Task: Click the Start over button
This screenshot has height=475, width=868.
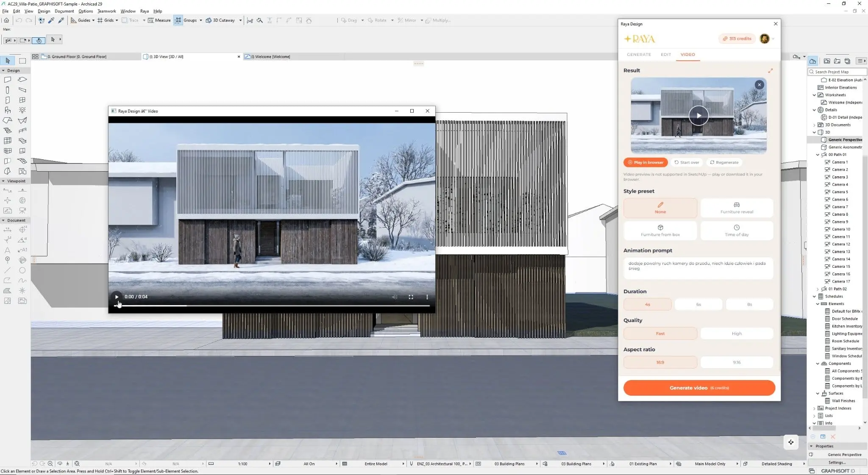Action: [x=687, y=162]
